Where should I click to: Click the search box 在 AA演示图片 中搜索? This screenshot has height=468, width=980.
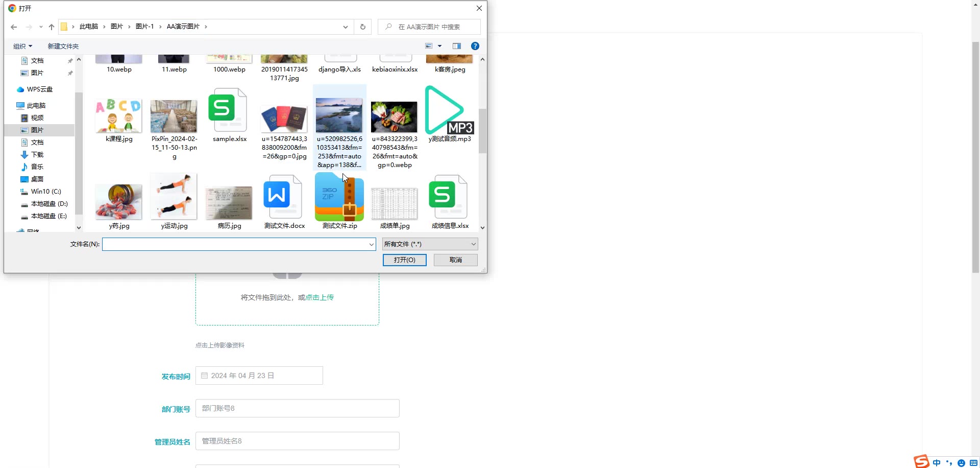pyautogui.click(x=429, y=27)
